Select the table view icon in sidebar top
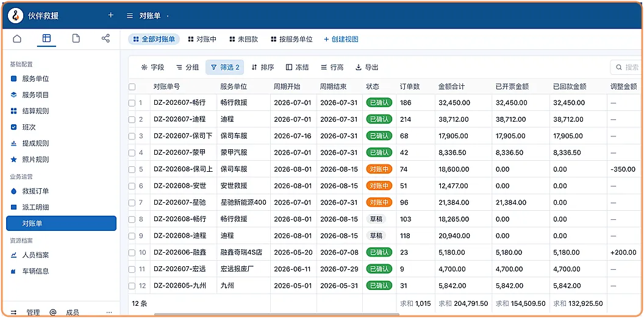The image size is (644, 318). coord(46,38)
